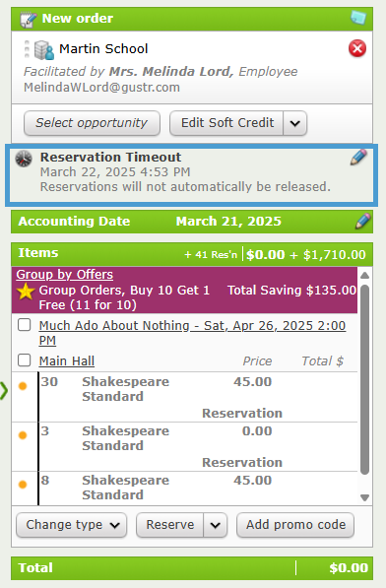The image size is (386, 588).
Task: Click the Martin School organization icon
Action: 44,50
